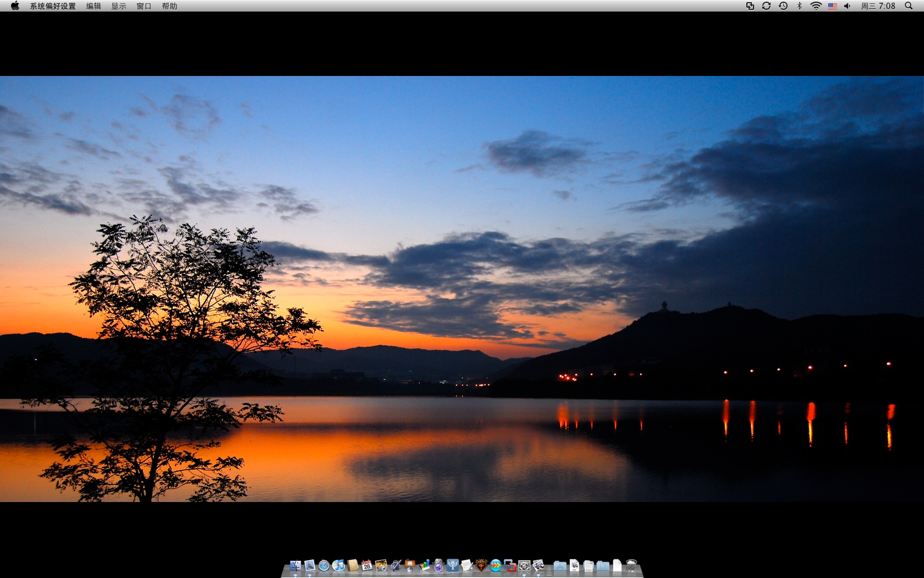This screenshot has width=924, height=578.
Task: Open Finder from the dock
Action: click(x=295, y=565)
